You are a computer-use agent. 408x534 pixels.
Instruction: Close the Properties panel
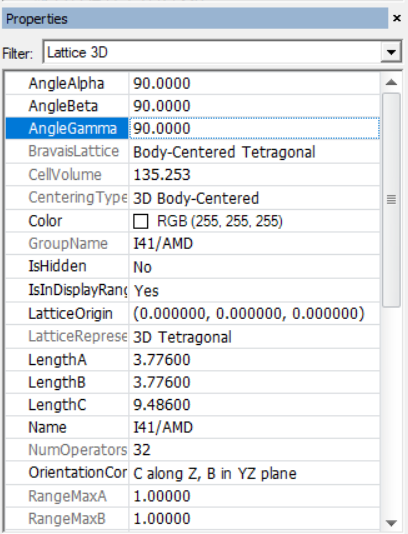pyautogui.click(x=396, y=18)
